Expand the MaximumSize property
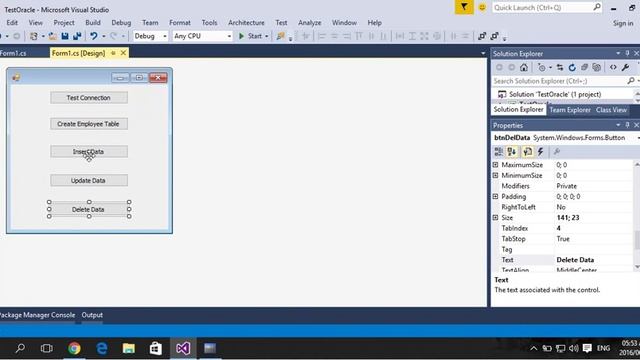This screenshot has height=360, width=640. [x=496, y=165]
